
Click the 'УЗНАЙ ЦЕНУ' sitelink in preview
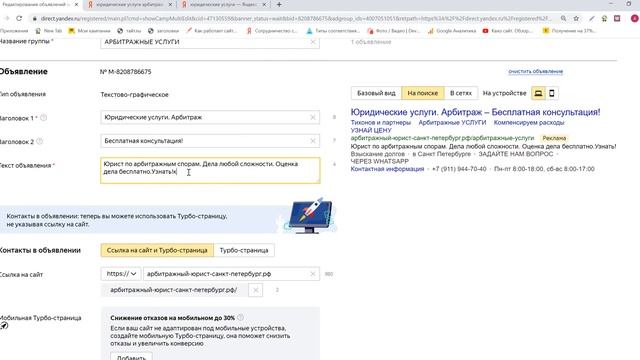[x=371, y=130]
